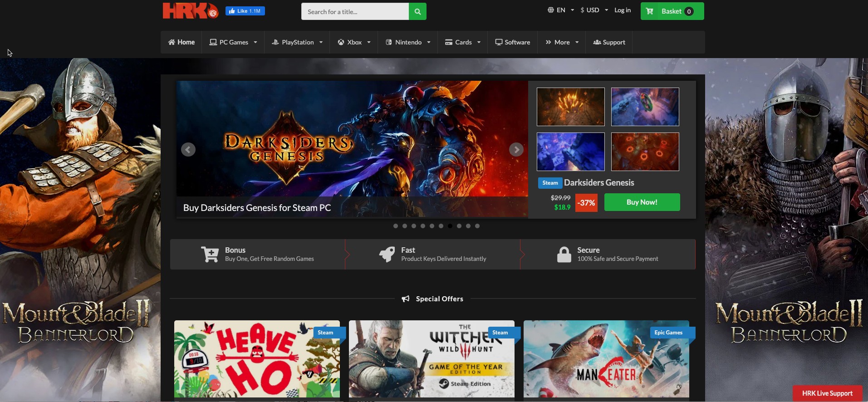Open the USD currency dropdown

(x=594, y=10)
